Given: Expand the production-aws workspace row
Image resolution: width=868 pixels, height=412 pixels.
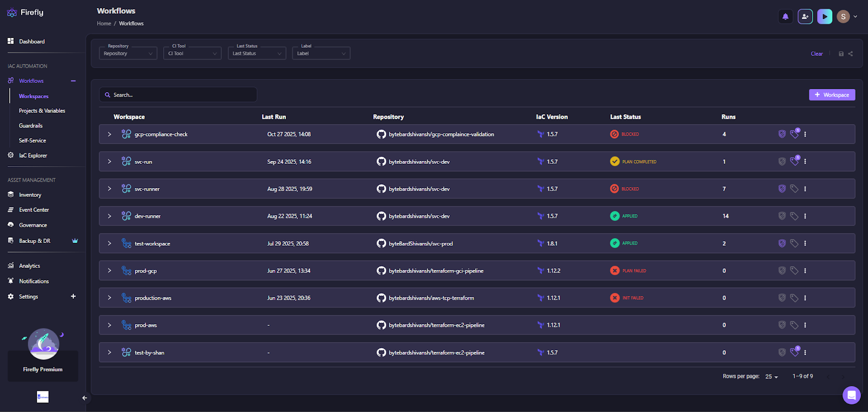Looking at the screenshot, I should coord(109,298).
